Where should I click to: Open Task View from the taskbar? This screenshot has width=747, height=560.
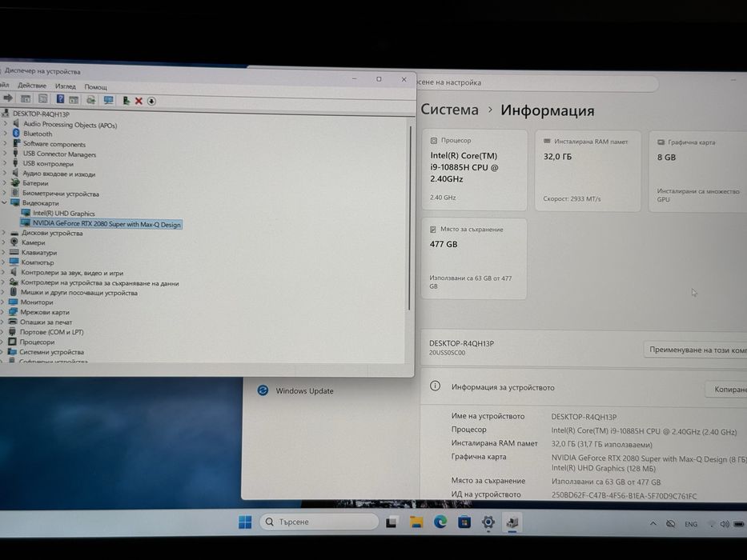[x=392, y=522]
